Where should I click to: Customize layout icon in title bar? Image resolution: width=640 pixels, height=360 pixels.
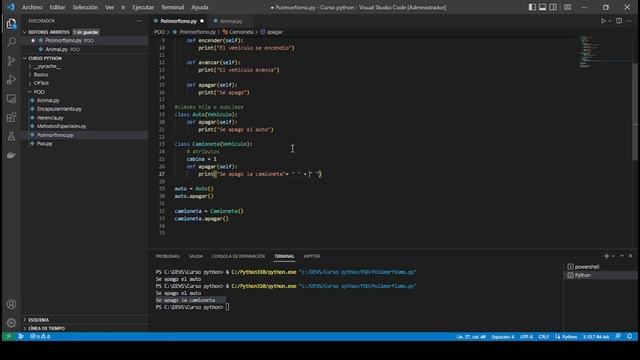567,7
